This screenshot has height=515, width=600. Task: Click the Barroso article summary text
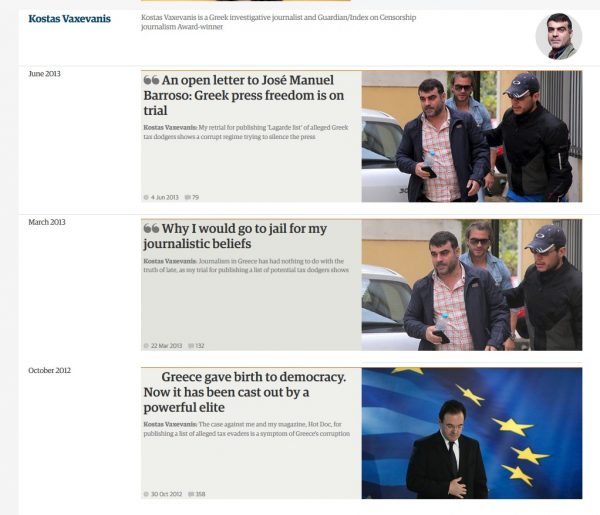coord(246,132)
